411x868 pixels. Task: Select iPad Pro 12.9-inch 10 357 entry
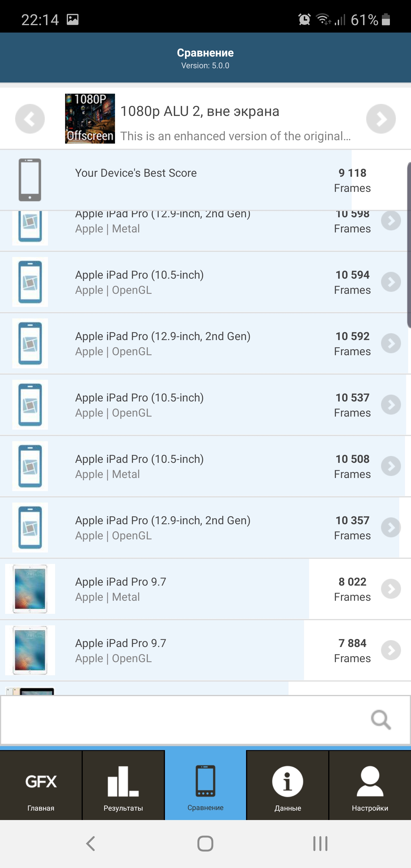click(x=205, y=528)
